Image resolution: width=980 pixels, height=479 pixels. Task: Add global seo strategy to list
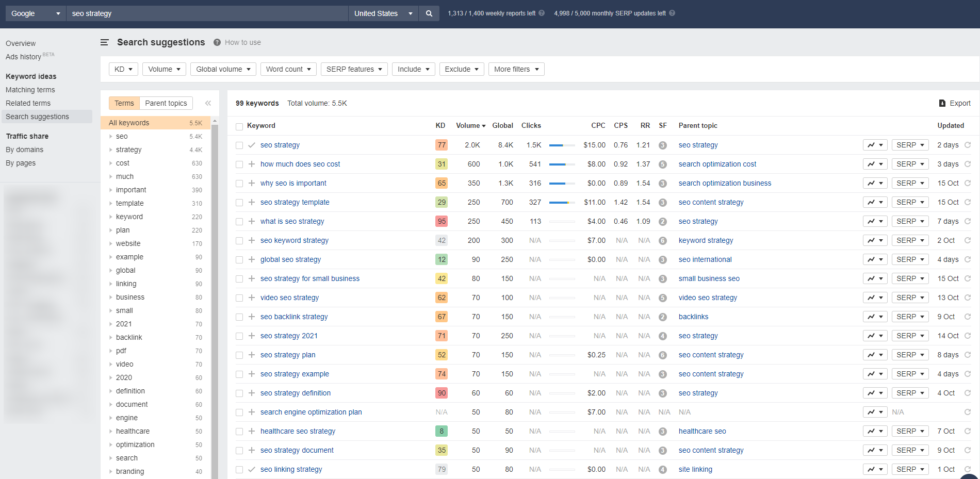252,259
